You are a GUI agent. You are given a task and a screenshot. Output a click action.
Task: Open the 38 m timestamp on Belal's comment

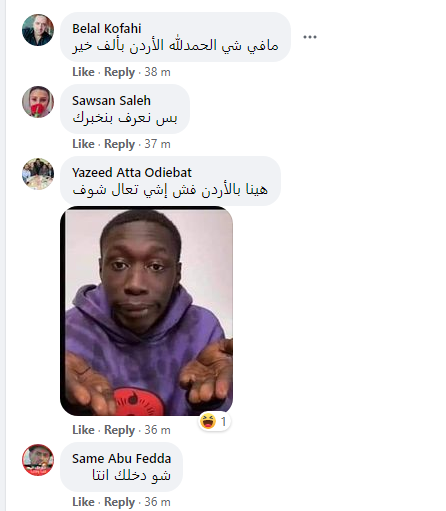157,72
